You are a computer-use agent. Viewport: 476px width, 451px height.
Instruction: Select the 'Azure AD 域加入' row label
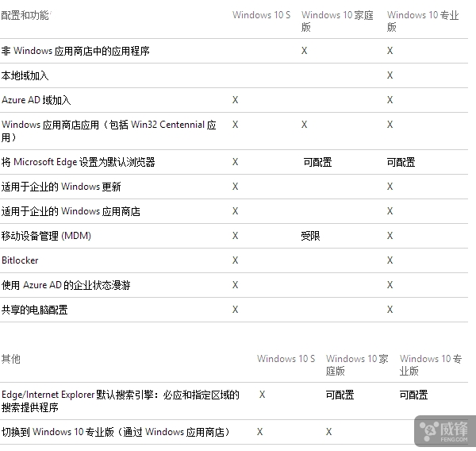pos(36,100)
